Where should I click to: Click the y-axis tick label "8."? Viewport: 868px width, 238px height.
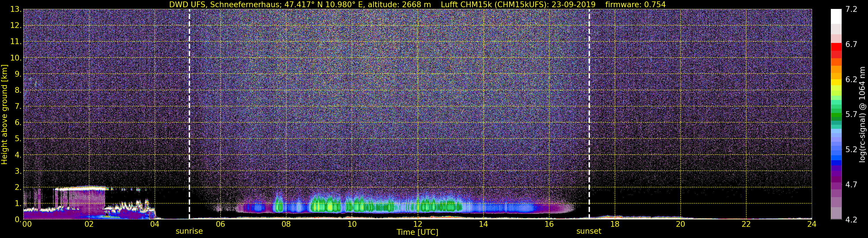[x=18, y=90]
